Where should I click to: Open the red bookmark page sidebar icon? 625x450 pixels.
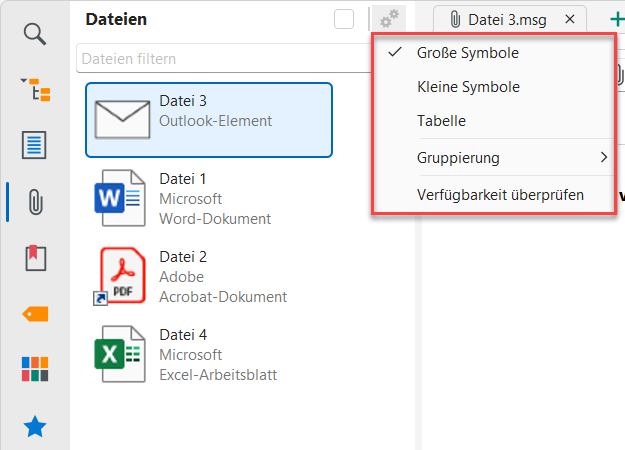[35, 258]
